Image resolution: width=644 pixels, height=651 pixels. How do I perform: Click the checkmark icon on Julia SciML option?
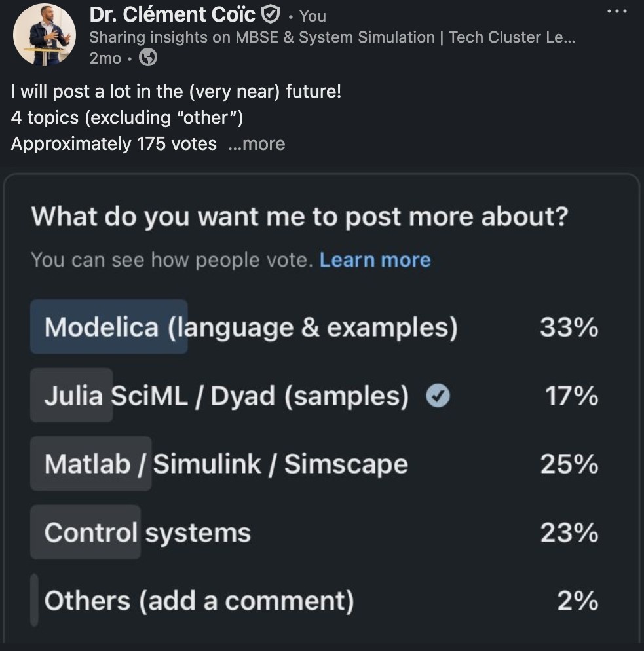(x=438, y=396)
